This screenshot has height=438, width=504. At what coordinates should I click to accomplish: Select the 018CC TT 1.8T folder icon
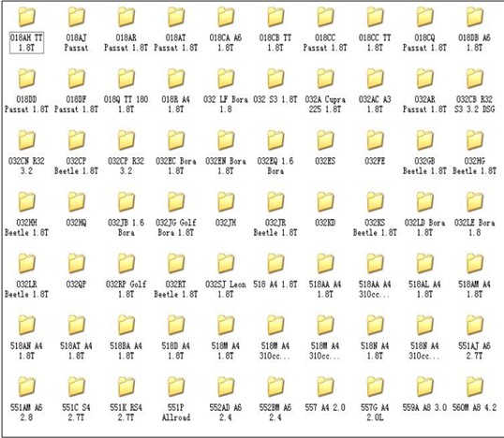(x=375, y=17)
